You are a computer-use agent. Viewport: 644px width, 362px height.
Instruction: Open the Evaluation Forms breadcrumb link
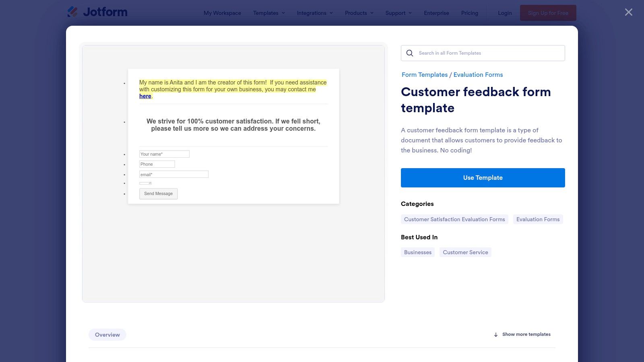tap(478, 75)
